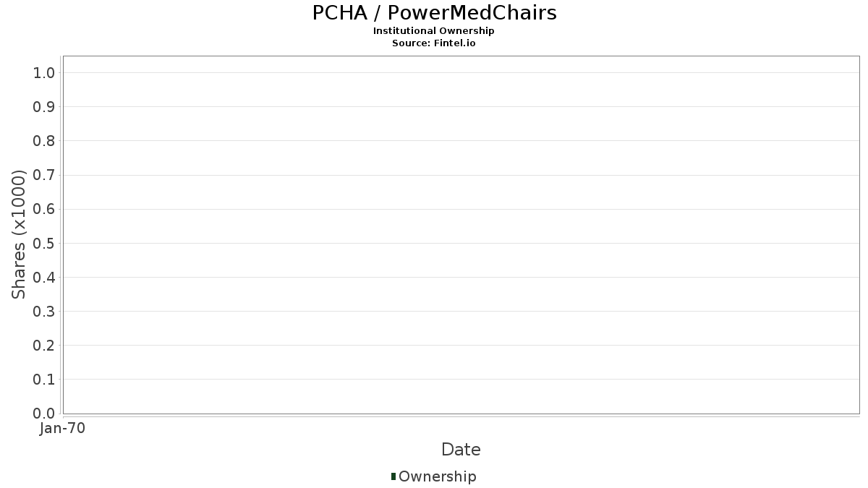The image size is (868, 488).
Task: Click the 0.2 y-axis tick label
Action: click(x=44, y=346)
